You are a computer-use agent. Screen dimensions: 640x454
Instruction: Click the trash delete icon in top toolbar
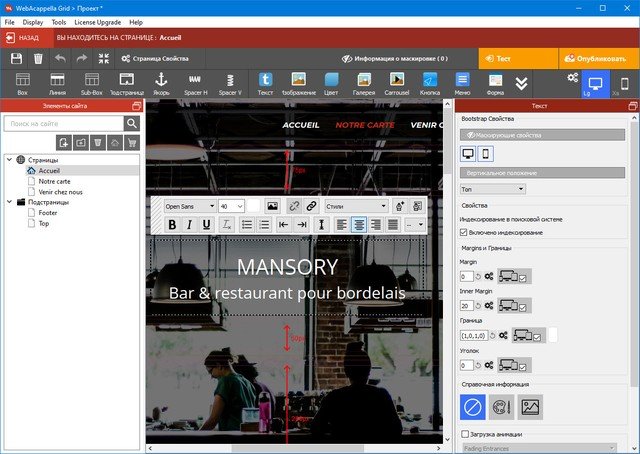pyautogui.click(x=39, y=60)
